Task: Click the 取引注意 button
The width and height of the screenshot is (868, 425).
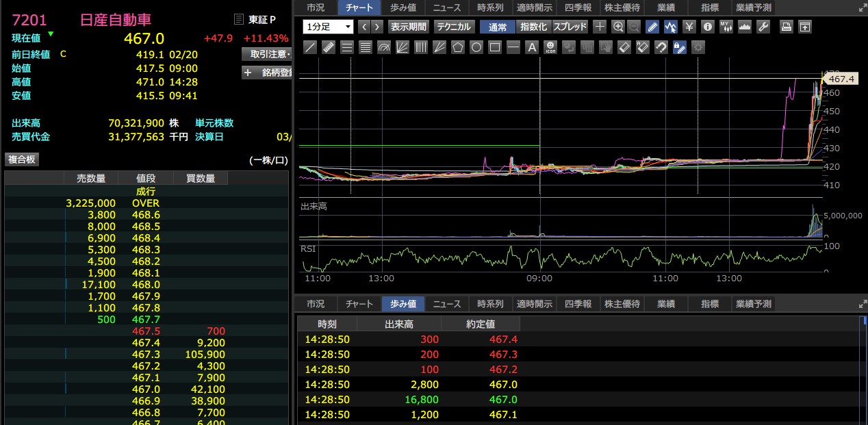Action: [268, 53]
